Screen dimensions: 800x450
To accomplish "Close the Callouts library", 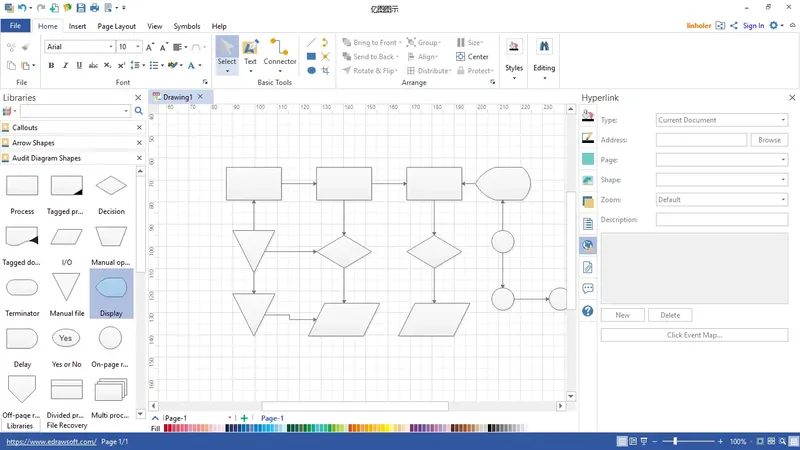I will pyautogui.click(x=139, y=128).
